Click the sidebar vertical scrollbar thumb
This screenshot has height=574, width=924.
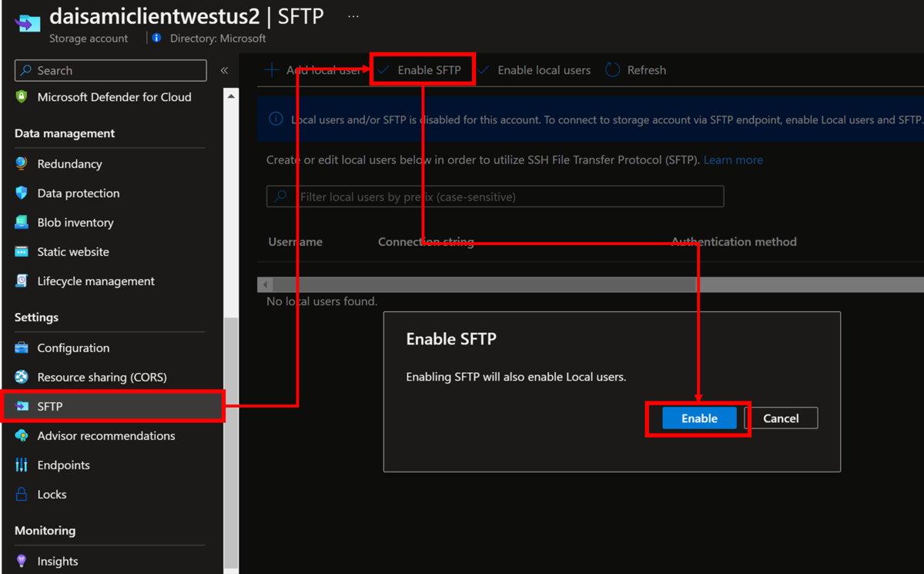tap(231, 443)
